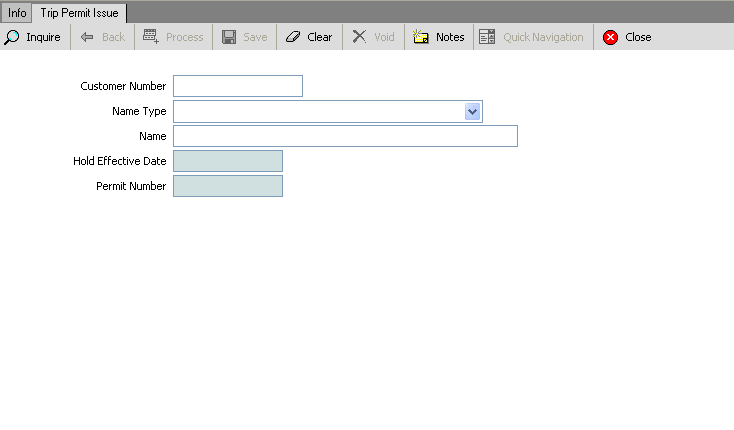
Task: Click the Permit Number label
Action: (131, 186)
